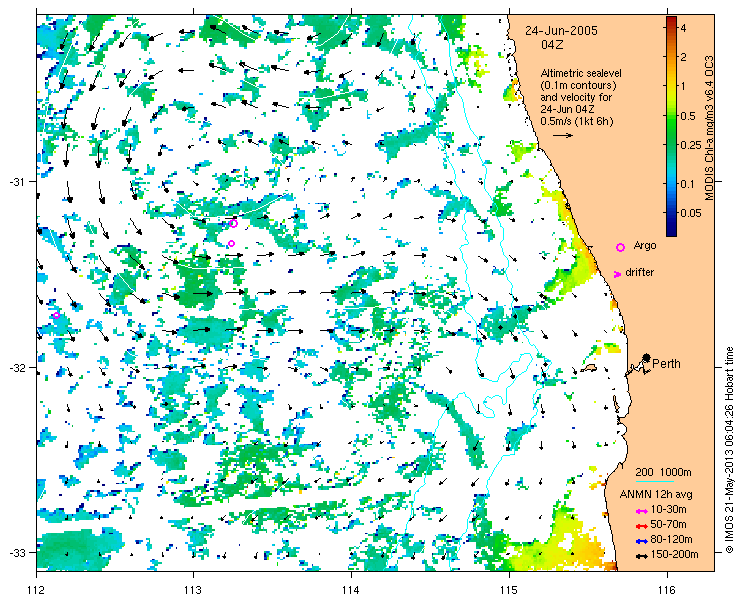Click the colorbar value '2'
The height and width of the screenshot is (600, 740).
[683, 57]
